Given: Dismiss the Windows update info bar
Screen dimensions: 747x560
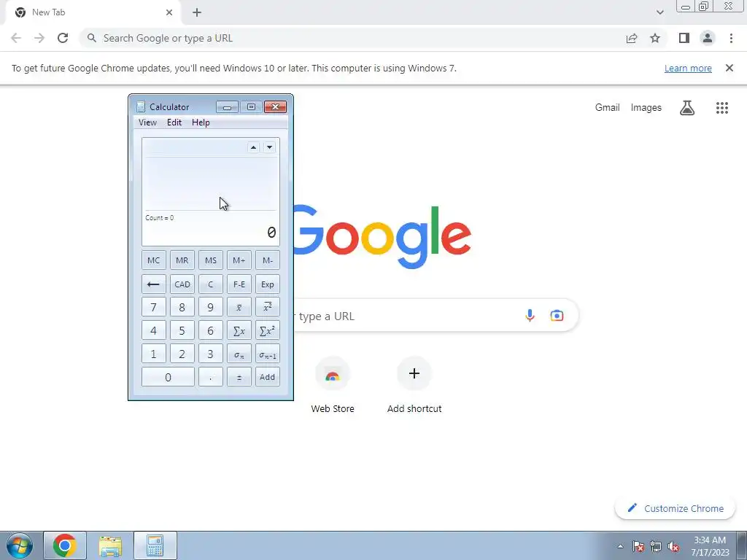Looking at the screenshot, I should pos(729,68).
